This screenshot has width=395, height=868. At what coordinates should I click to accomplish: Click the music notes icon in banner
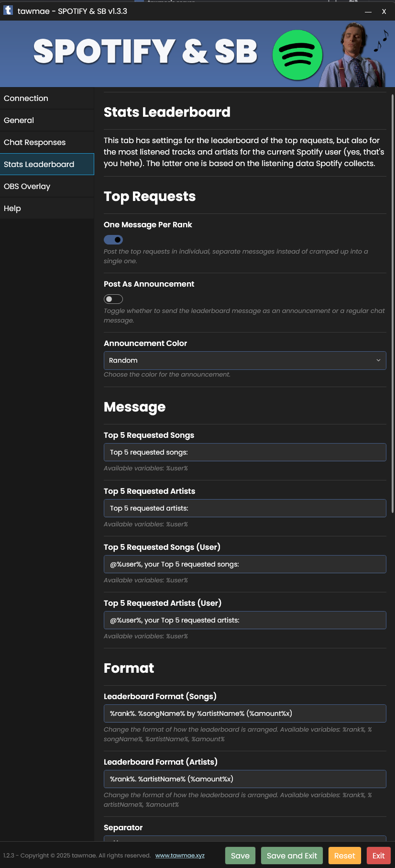[381, 40]
